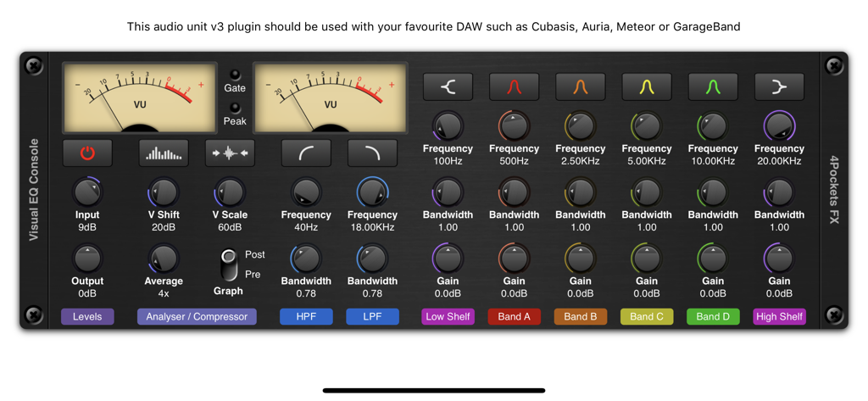
Task: Click the Low Shelf Frequency knob at 100Hz
Action: pos(448,126)
